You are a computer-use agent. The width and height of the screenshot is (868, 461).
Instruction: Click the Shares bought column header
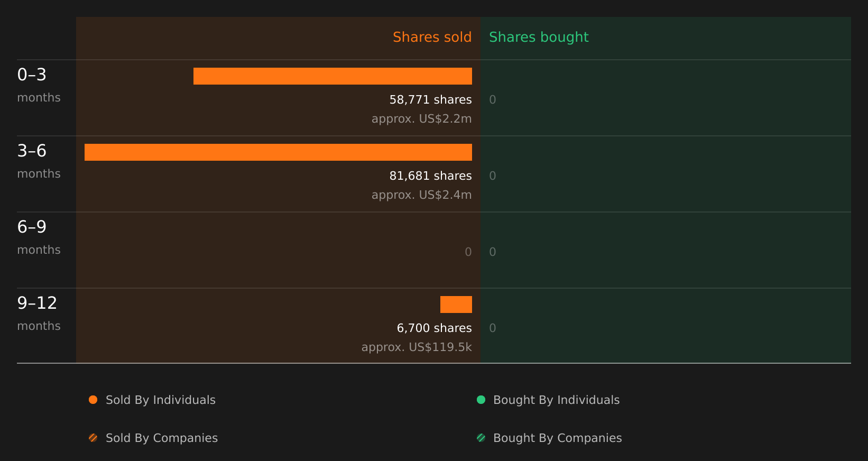pyautogui.click(x=539, y=37)
